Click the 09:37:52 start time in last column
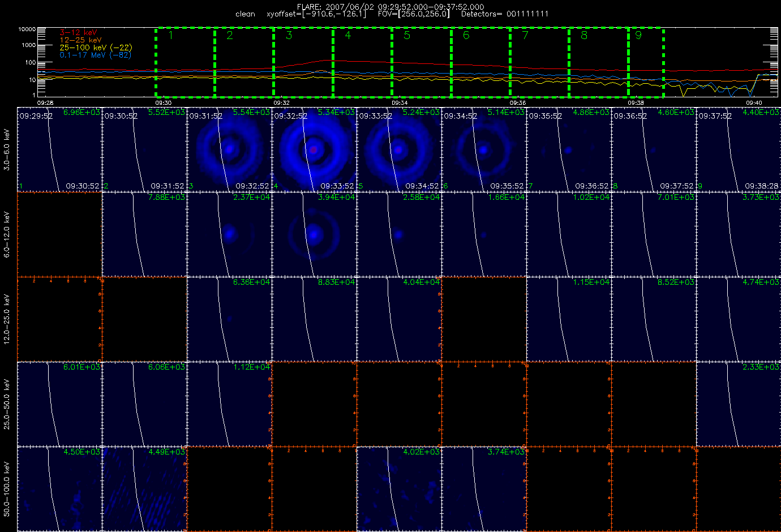The image size is (781, 532). (x=715, y=116)
